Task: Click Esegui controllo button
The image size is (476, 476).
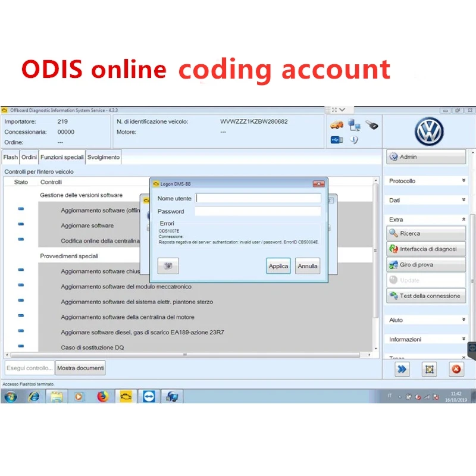Action: (29, 368)
